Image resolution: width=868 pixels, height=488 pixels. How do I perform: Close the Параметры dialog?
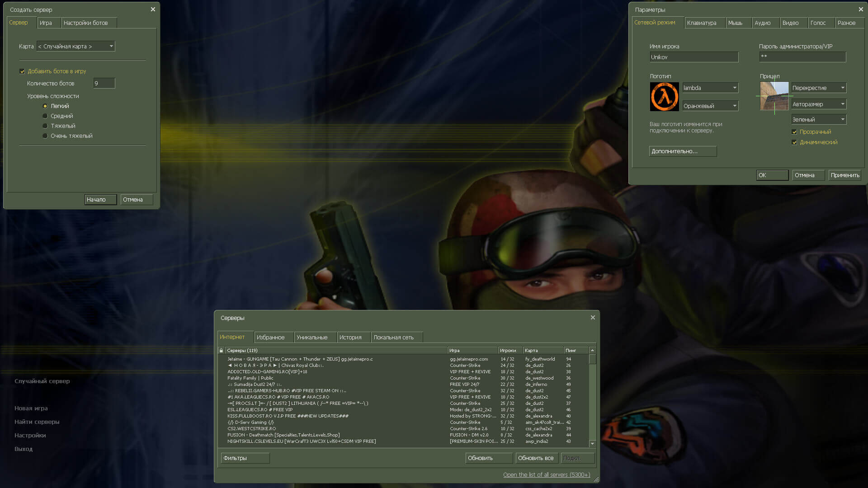click(861, 9)
